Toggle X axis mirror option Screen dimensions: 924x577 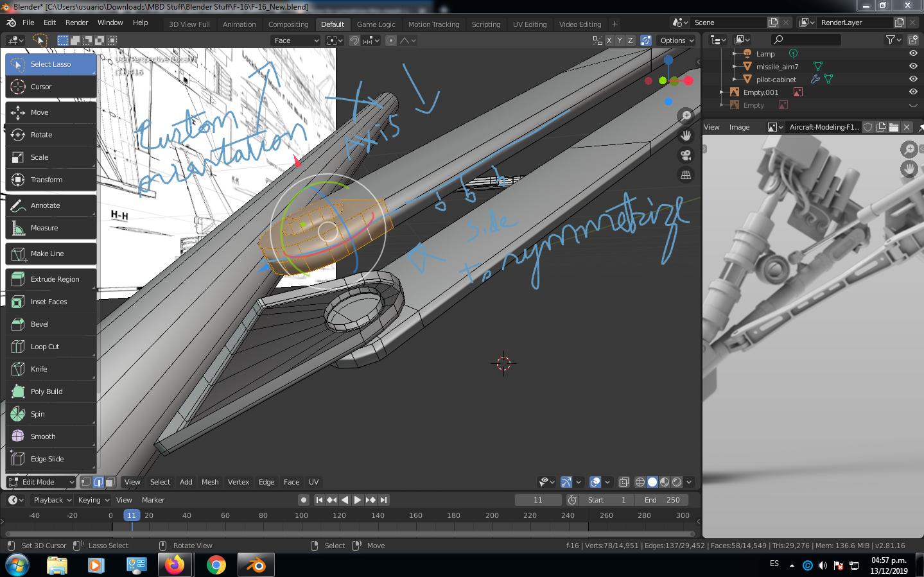pyautogui.click(x=609, y=40)
